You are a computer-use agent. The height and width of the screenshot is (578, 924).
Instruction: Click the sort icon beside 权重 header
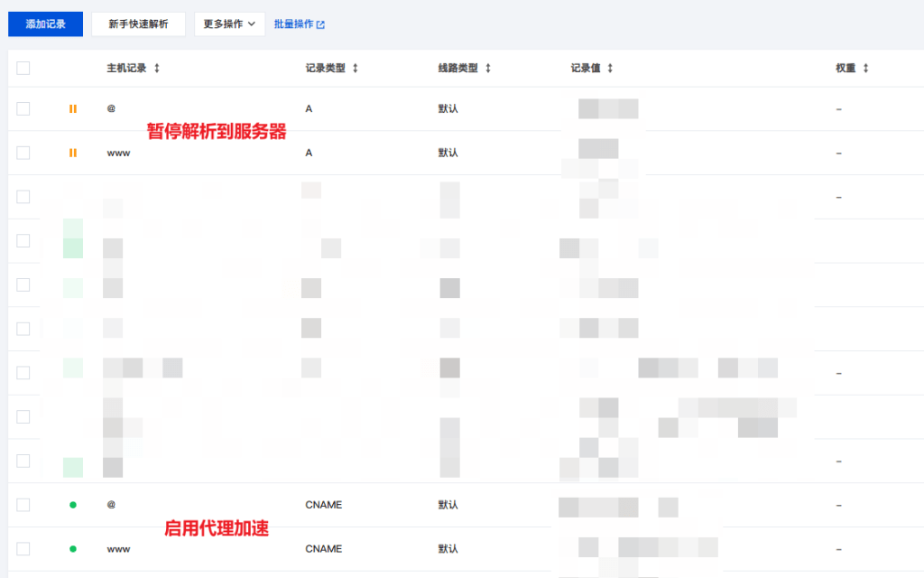click(866, 68)
